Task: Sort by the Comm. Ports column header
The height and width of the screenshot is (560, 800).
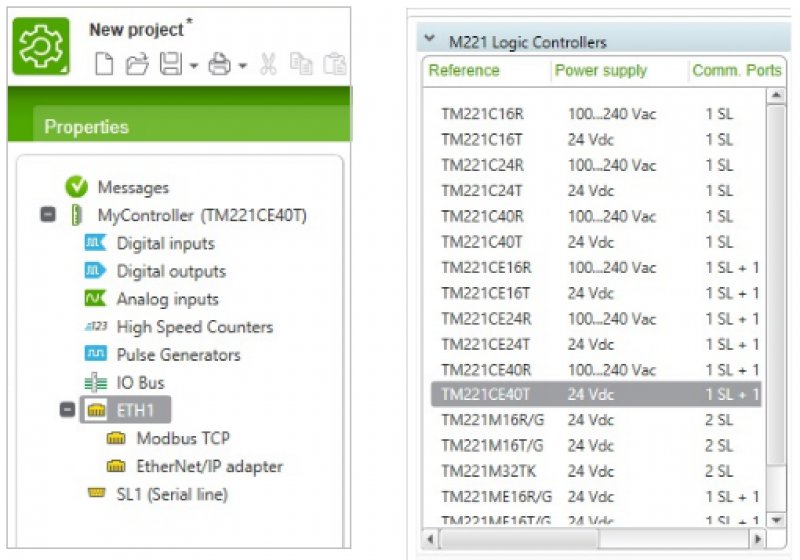Action: [737, 70]
